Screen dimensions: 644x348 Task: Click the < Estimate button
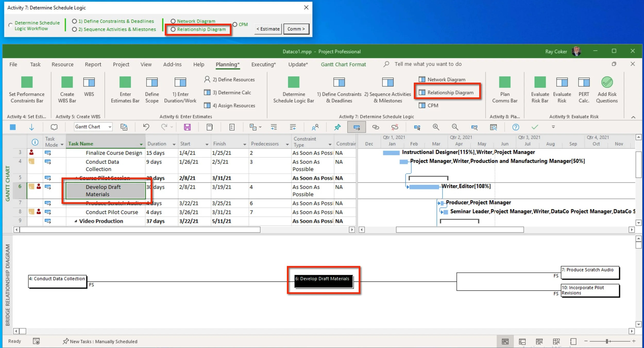[x=268, y=29]
